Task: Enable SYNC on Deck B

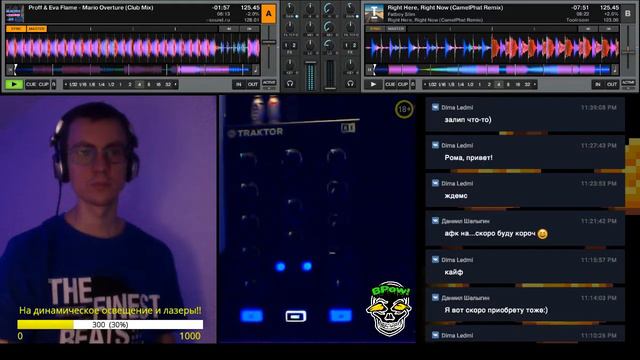Action: click(375, 29)
